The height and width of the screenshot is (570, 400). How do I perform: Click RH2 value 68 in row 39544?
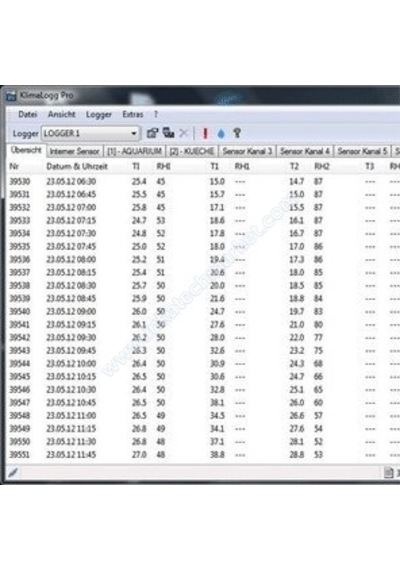pos(319,364)
